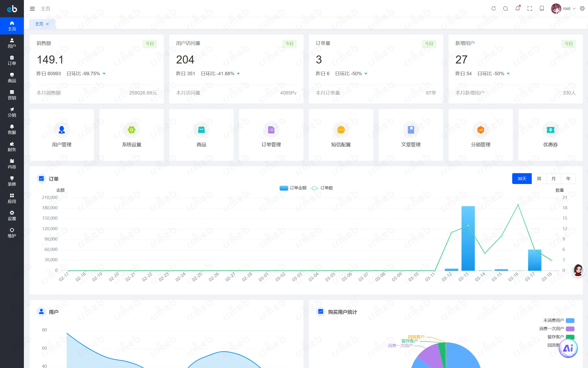The width and height of the screenshot is (588, 368).
Task: Expand the root user dropdown
Action: click(x=569, y=9)
